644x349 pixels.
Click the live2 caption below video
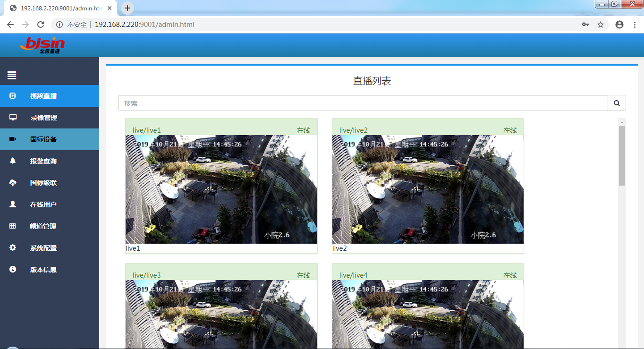pyautogui.click(x=339, y=248)
